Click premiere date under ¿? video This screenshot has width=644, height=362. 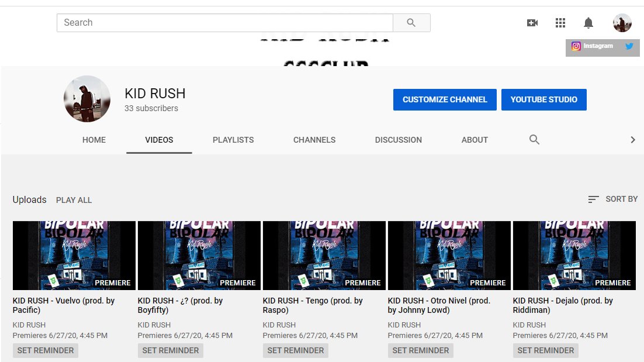point(185,335)
